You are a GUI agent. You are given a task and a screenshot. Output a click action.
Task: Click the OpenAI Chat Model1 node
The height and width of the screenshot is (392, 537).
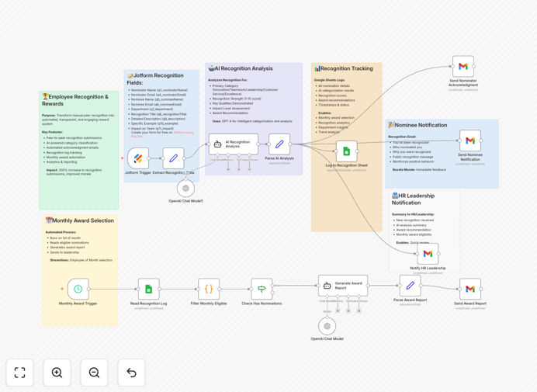coord(186,188)
